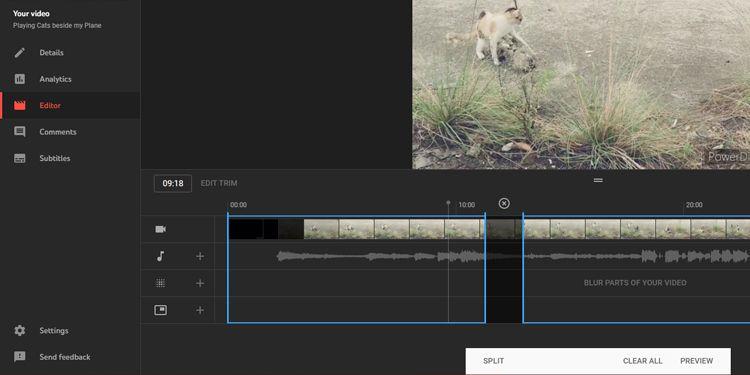Click the 20:00 timeline ruler label
The image size is (750, 375).
click(x=694, y=205)
